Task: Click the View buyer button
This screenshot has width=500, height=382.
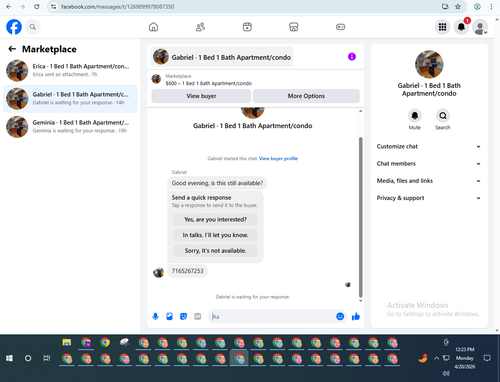Action: (x=201, y=96)
